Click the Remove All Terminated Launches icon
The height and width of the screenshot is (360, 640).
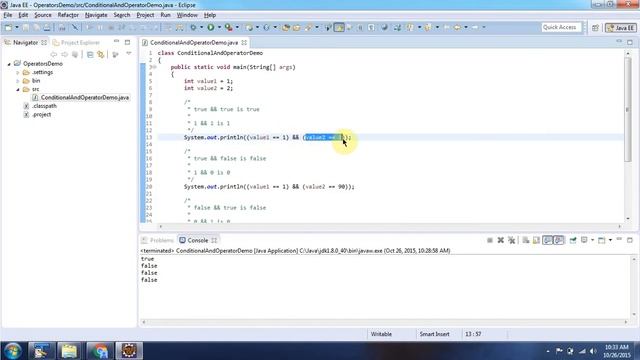click(x=511, y=240)
